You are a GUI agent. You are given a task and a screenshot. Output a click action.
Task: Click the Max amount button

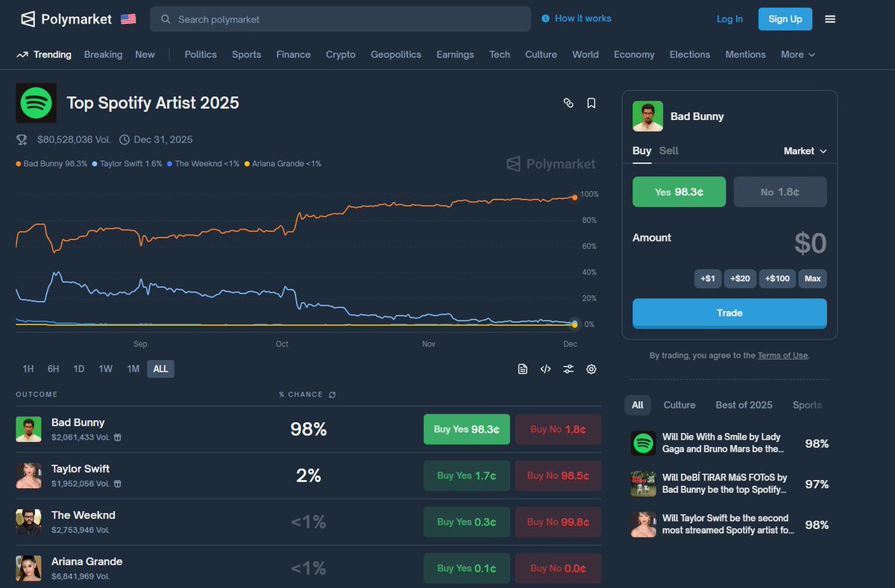tap(813, 279)
